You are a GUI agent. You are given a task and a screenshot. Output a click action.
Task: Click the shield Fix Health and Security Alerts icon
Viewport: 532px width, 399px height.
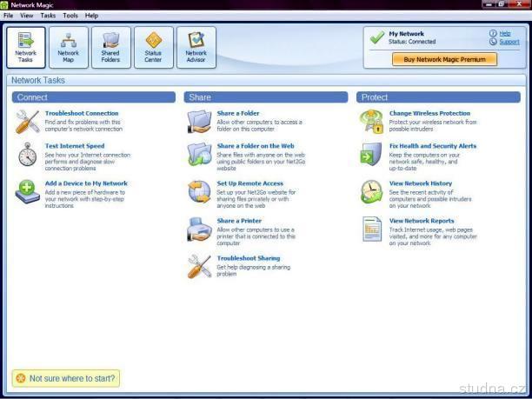point(371,155)
